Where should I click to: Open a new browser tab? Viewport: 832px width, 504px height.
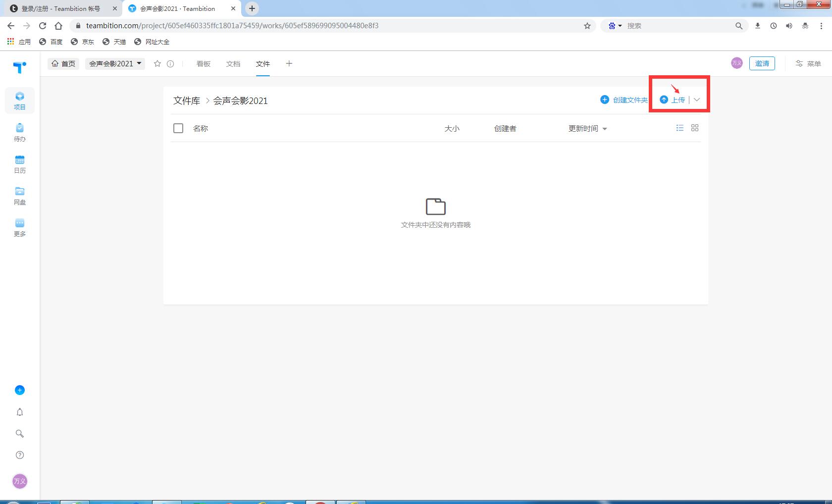tap(252, 8)
